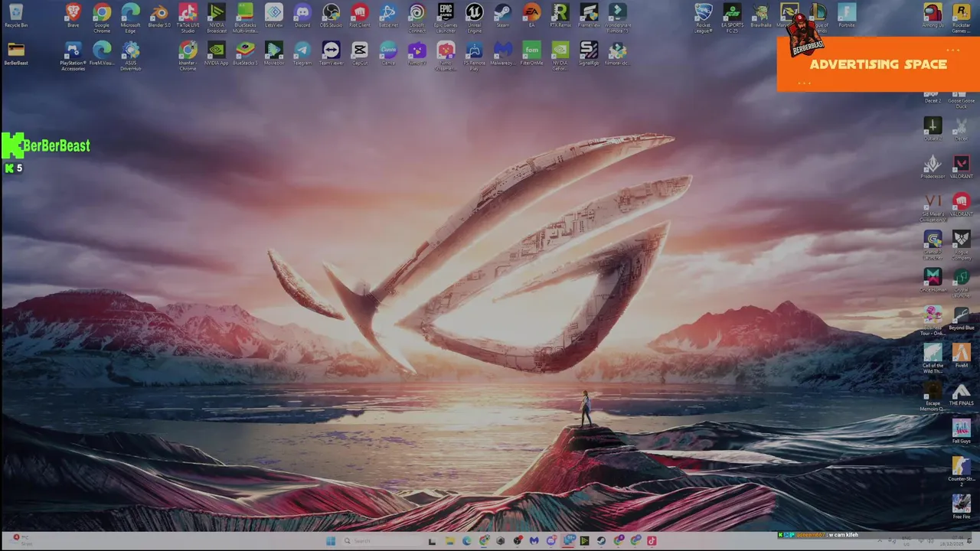Launch FrameView shortcut
The height and width of the screenshot is (551, 980).
tap(589, 15)
